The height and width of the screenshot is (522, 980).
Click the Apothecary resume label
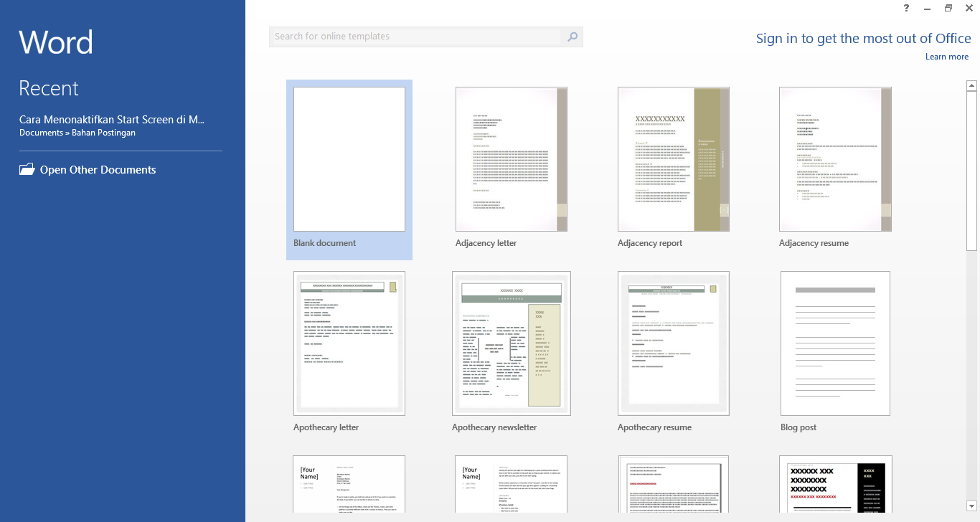click(x=654, y=427)
